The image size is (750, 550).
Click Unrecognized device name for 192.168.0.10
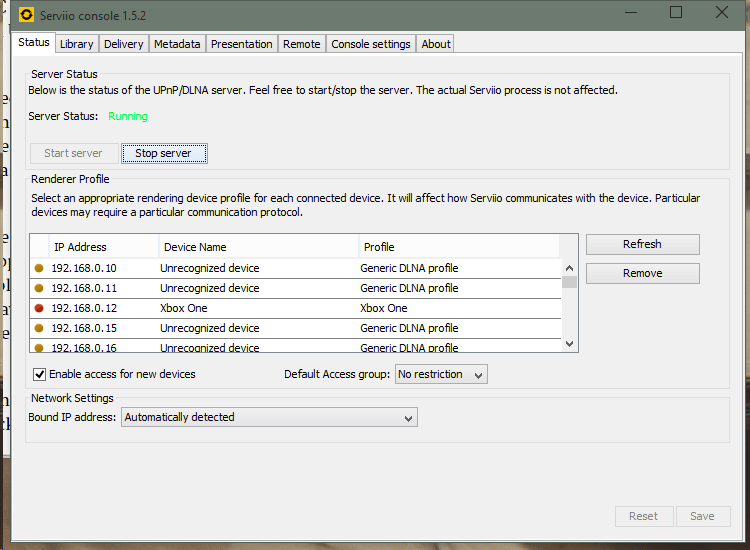point(210,268)
